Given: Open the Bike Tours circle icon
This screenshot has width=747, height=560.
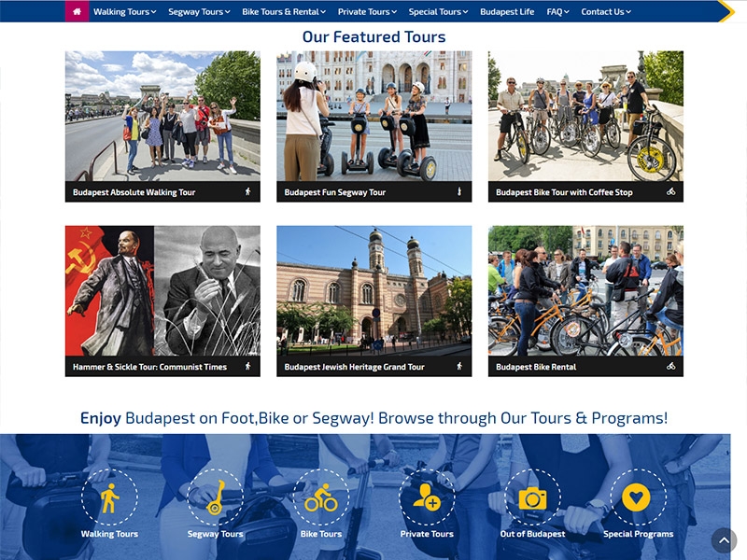Looking at the screenshot, I should coord(321,497).
